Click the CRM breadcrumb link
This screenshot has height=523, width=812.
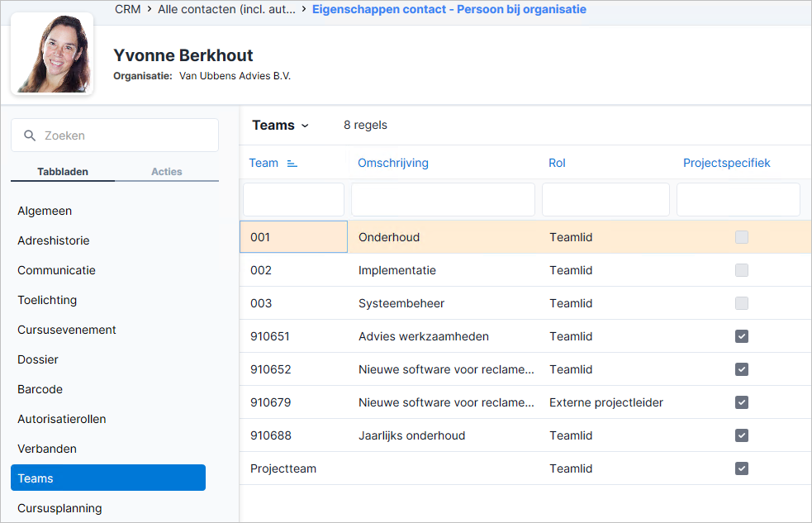coord(128,9)
